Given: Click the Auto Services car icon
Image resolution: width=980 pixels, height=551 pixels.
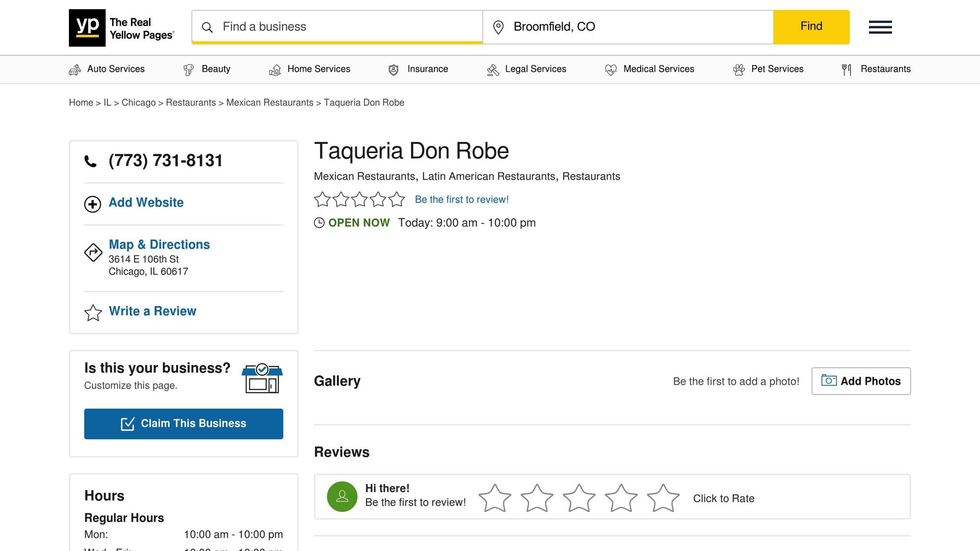Looking at the screenshot, I should click(75, 70).
